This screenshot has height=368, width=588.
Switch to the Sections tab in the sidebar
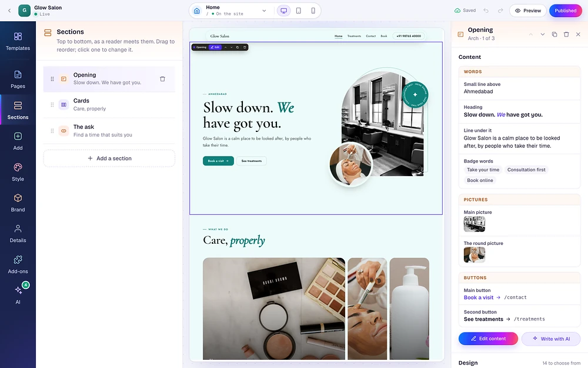(18, 111)
